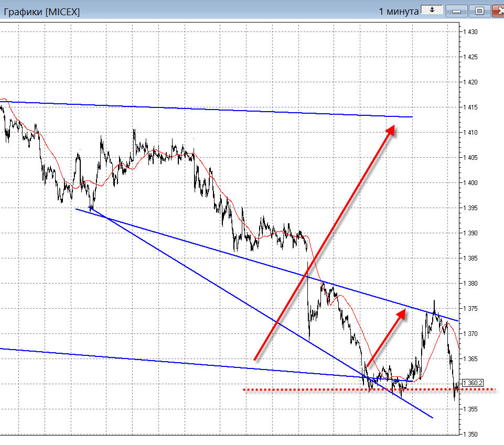Click the 1 400 price axis label
The height and width of the screenshot is (445, 504).
click(x=470, y=182)
